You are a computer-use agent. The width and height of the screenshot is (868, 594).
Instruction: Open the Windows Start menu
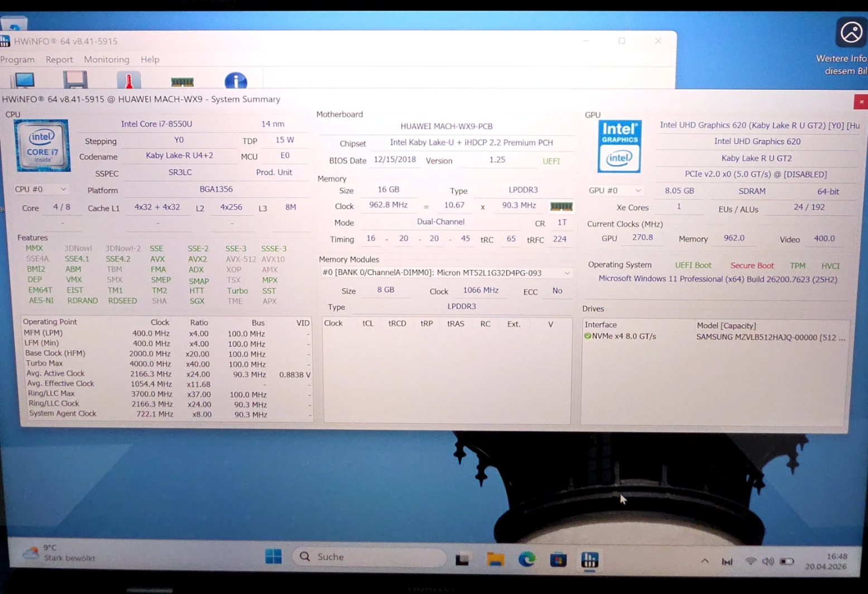274,557
